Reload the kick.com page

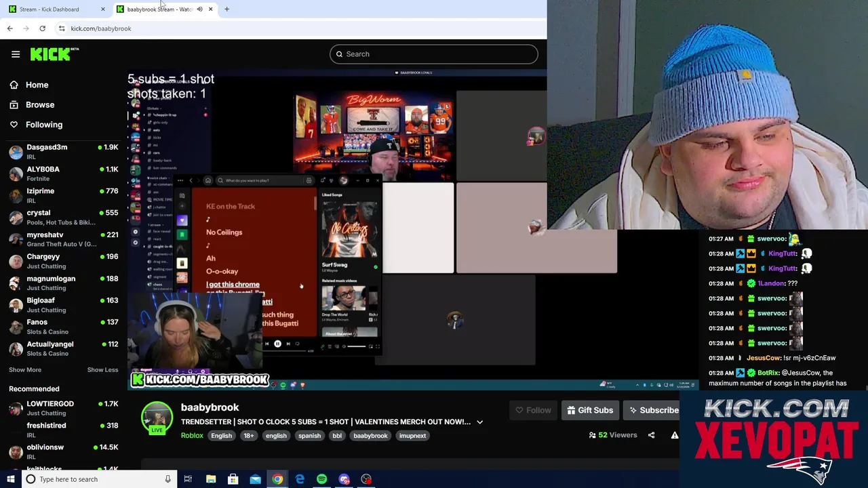42,28
